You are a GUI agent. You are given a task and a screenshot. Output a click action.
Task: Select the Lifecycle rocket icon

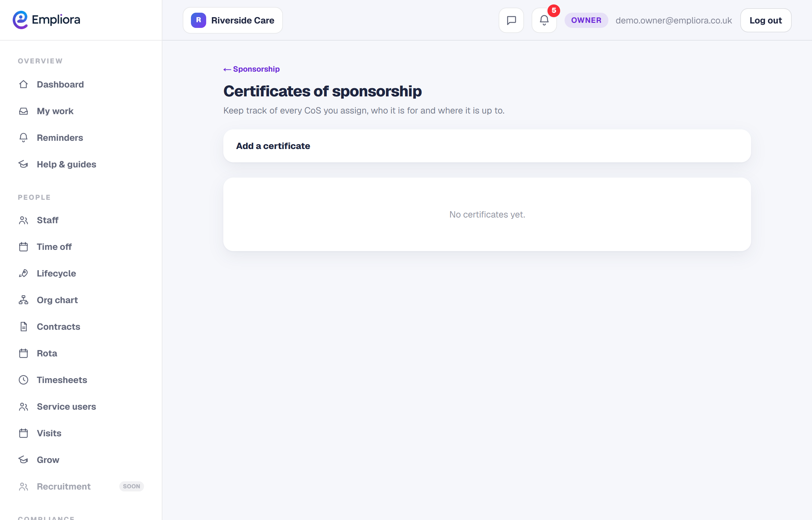click(23, 273)
